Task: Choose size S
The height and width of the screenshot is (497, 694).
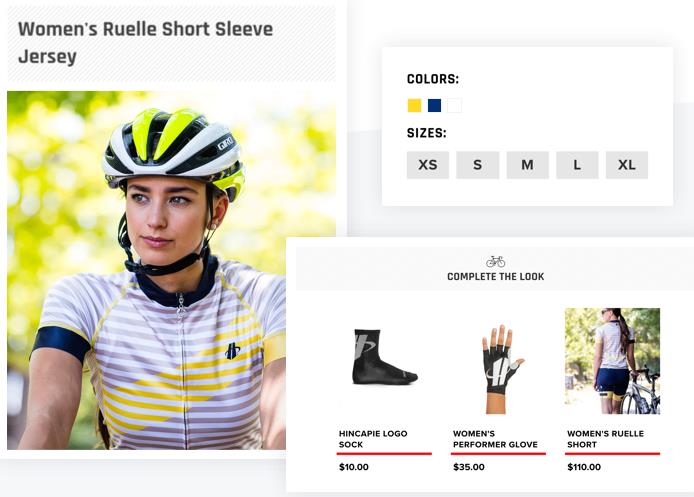Action: click(477, 165)
